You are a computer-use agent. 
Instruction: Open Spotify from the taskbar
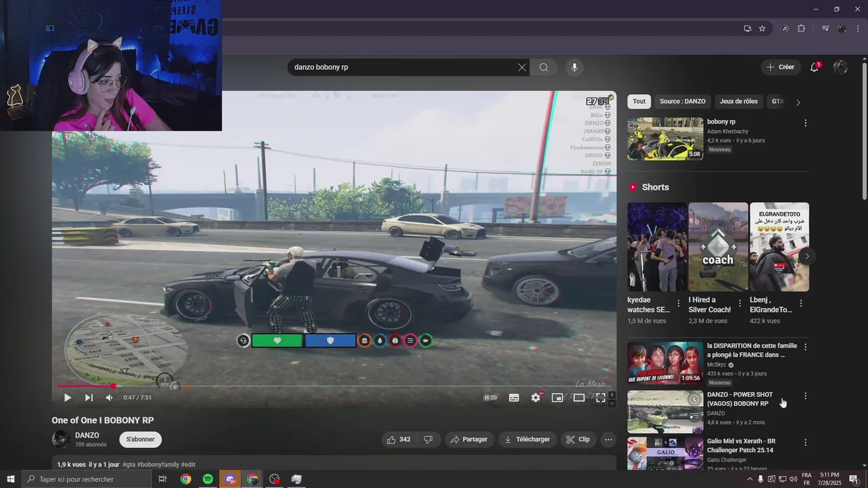208,479
